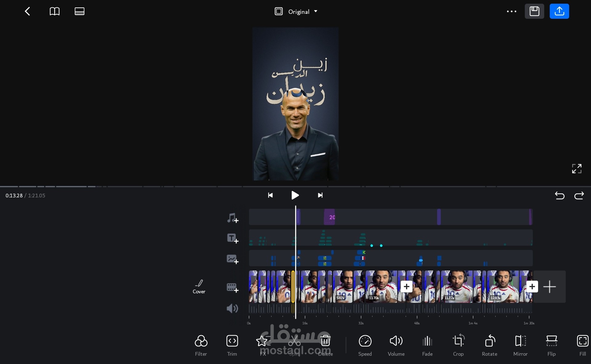This screenshot has width=591, height=364.
Task: Select the clip labeled 5.87s
Action: click(x=343, y=287)
